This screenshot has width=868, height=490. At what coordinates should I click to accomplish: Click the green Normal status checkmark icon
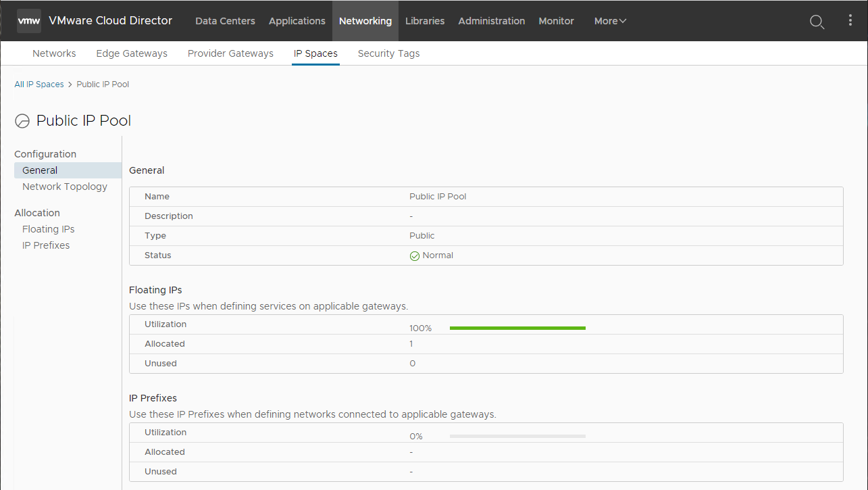[x=415, y=256]
